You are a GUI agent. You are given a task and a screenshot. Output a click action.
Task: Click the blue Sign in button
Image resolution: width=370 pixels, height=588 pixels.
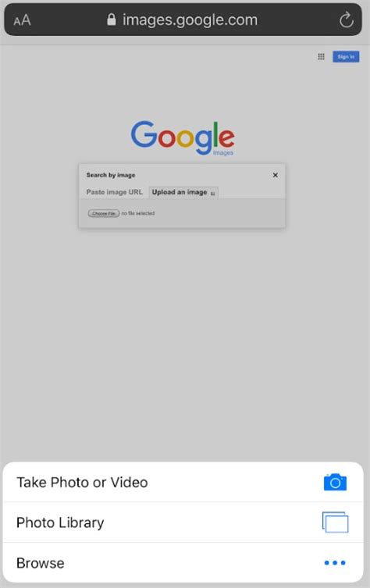pyautogui.click(x=346, y=57)
